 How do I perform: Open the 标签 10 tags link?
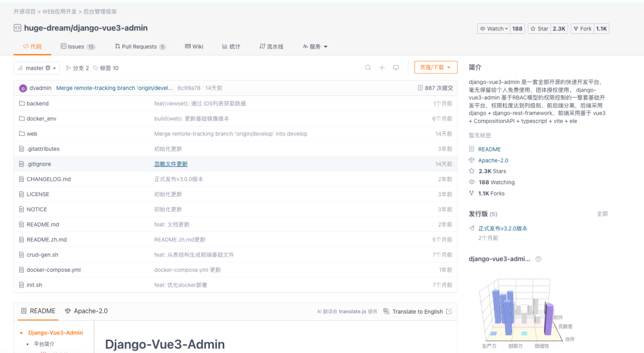click(x=106, y=68)
